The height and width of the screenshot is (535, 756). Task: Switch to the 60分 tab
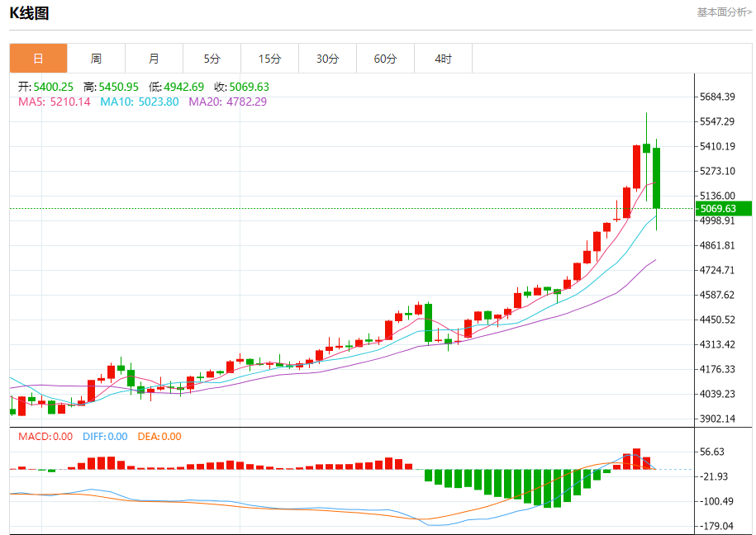pyautogui.click(x=385, y=59)
